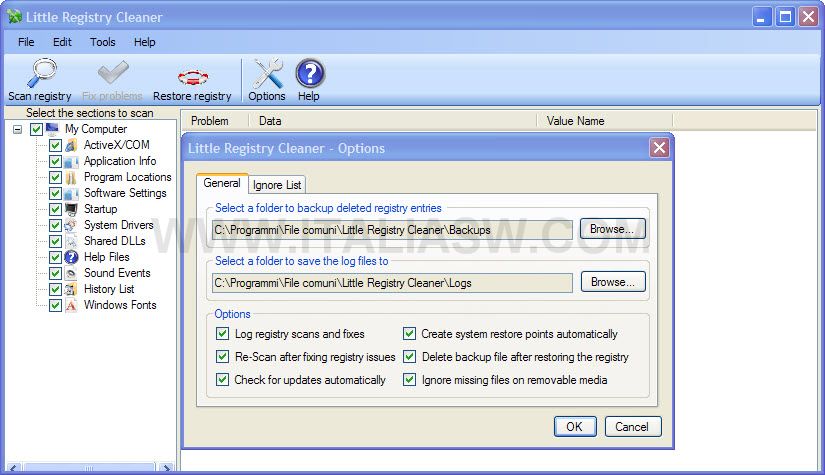The image size is (825, 475).
Task: Click the Program Locations section icon
Action: click(71, 177)
